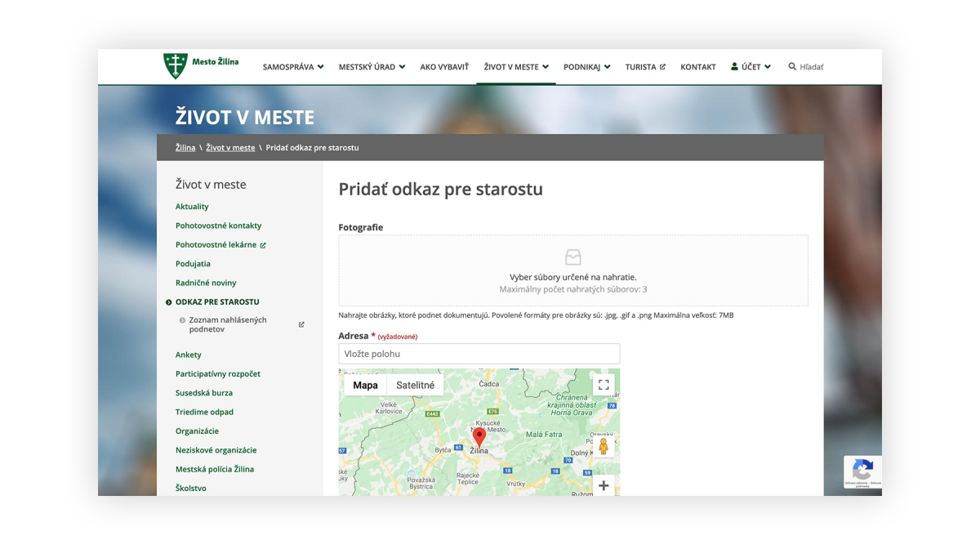Open the Turista external link
This screenshot has width=980, height=545.
point(645,67)
